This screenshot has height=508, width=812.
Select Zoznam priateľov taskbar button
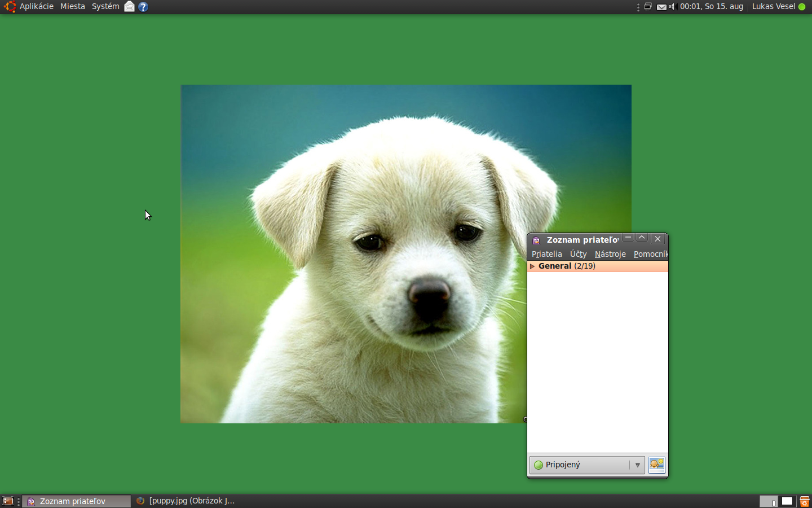(77, 501)
